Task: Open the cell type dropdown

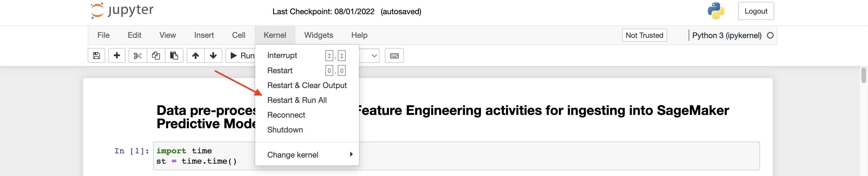Action: pos(369,56)
